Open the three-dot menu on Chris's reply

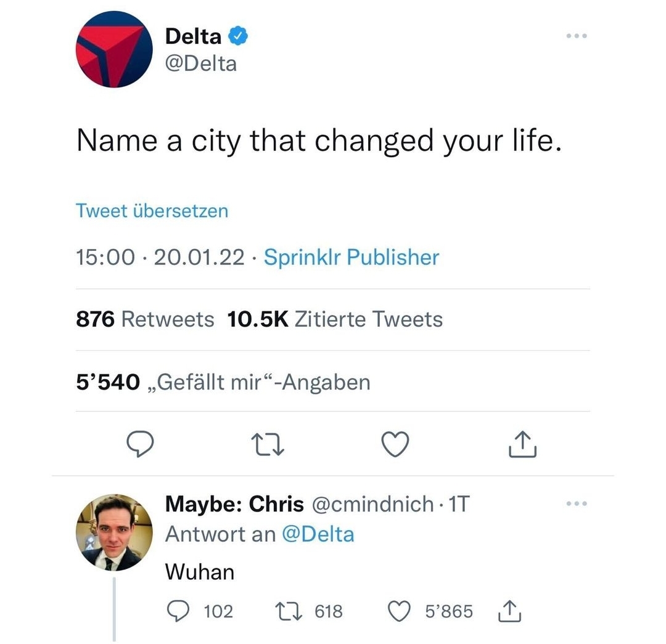(x=577, y=504)
